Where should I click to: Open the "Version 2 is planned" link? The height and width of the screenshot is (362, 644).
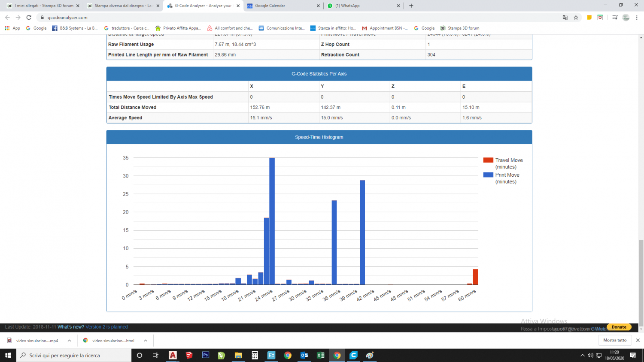pyautogui.click(x=106, y=327)
